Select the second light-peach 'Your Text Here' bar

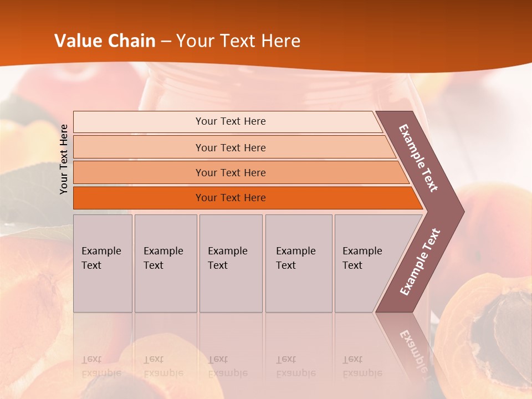pyautogui.click(x=230, y=147)
